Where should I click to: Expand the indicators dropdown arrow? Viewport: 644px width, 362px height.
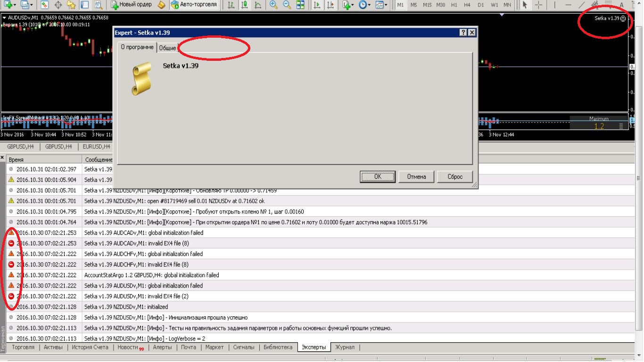(x=353, y=5)
